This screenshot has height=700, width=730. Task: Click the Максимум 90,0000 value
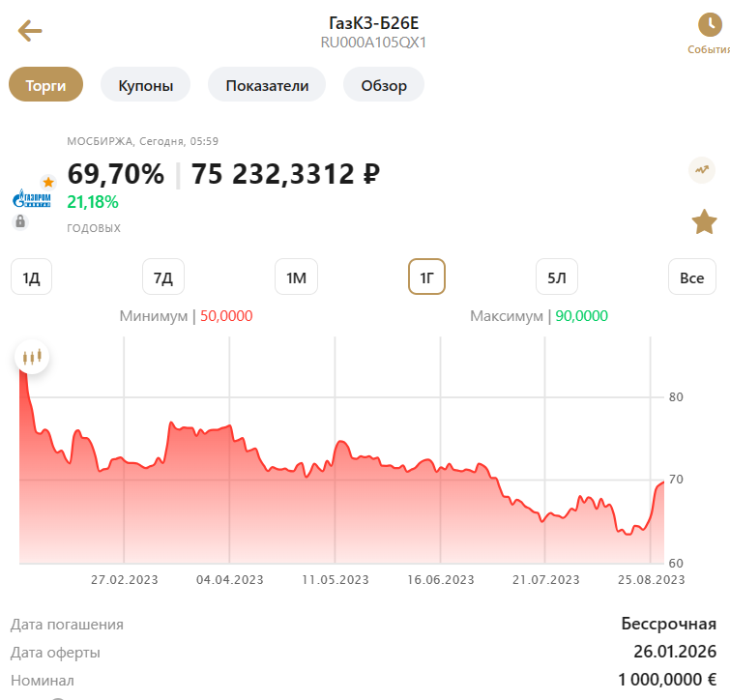click(581, 316)
